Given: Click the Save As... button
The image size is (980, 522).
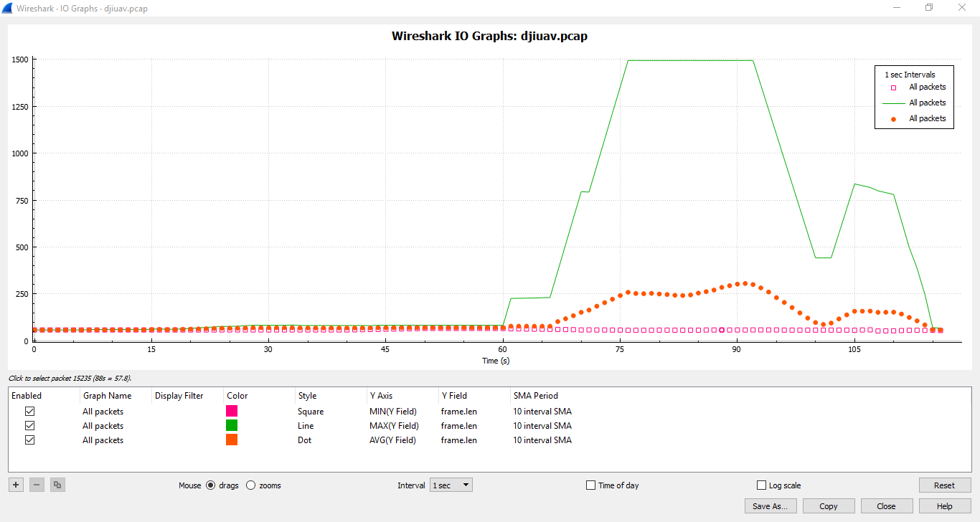Looking at the screenshot, I should tap(770, 506).
